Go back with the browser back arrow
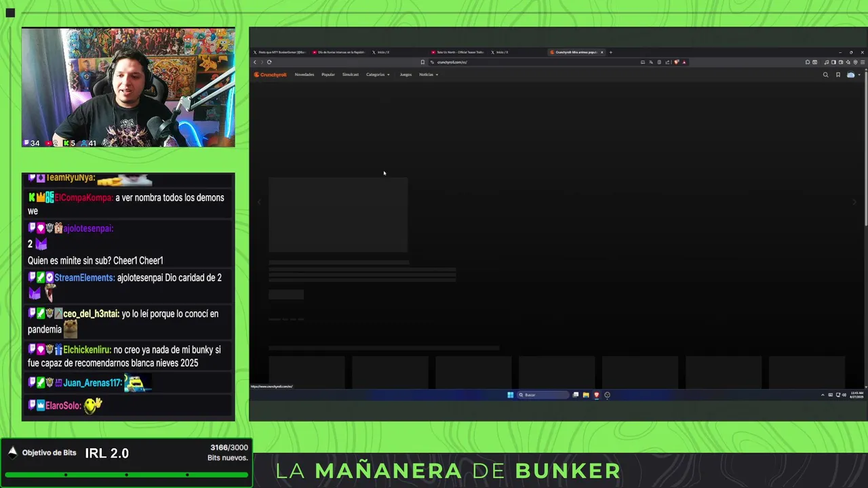The height and width of the screenshot is (488, 868). tap(255, 62)
